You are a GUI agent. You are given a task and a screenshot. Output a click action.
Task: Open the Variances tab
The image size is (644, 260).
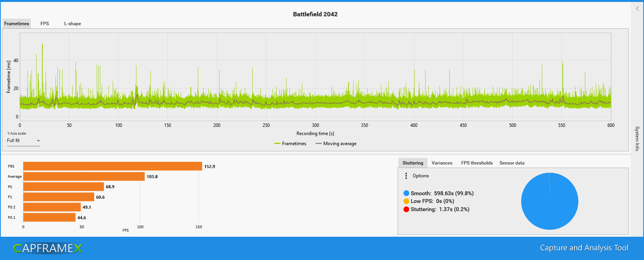point(442,163)
